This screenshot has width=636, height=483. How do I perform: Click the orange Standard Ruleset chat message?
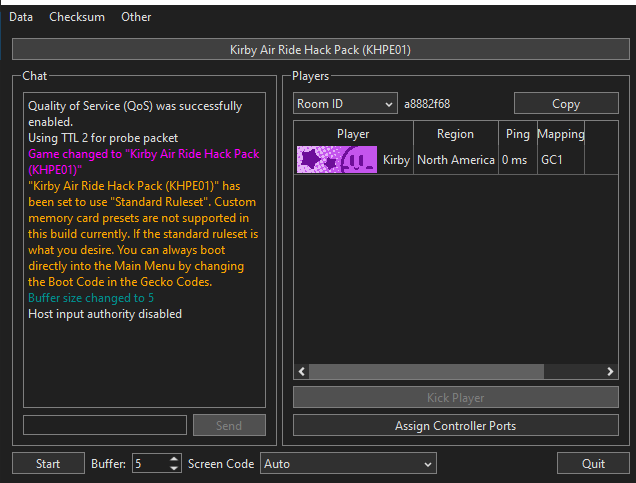(x=143, y=234)
